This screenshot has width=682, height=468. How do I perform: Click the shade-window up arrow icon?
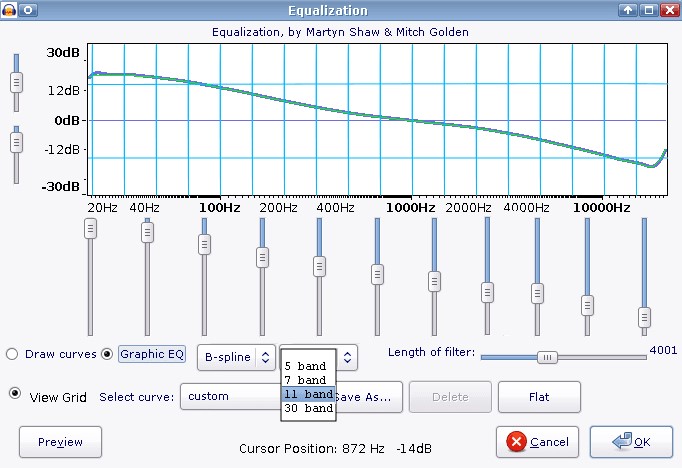pyautogui.click(x=627, y=10)
